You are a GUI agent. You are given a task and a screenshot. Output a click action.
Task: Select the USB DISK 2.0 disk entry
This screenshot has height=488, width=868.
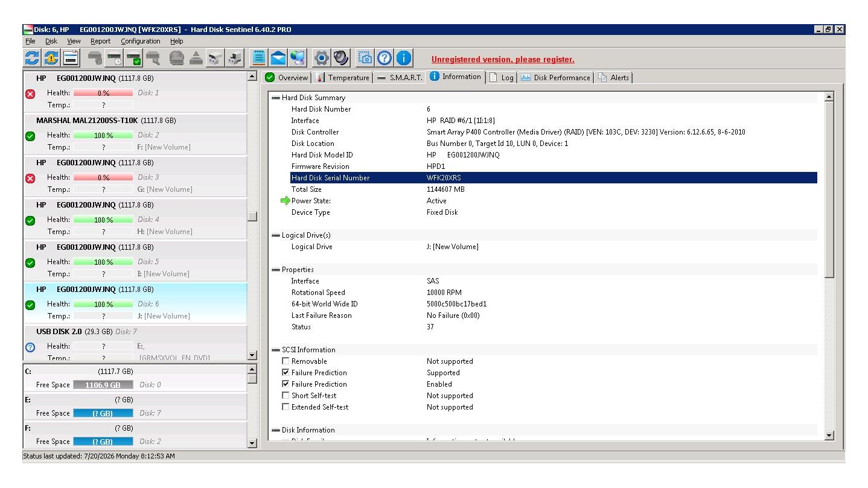click(135, 343)
